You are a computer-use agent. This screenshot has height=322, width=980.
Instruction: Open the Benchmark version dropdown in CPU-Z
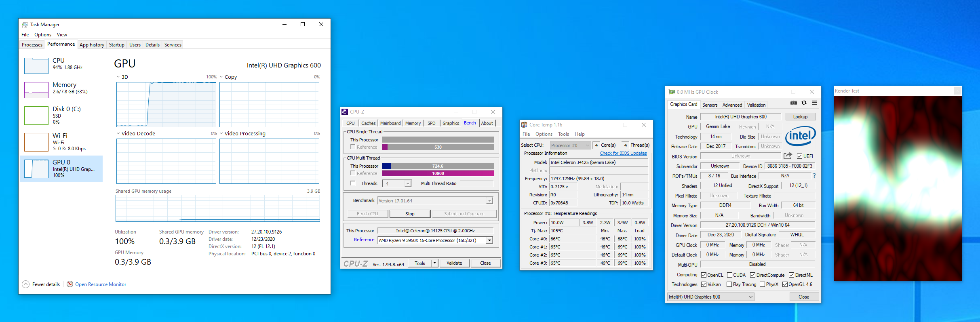(489, 201)
